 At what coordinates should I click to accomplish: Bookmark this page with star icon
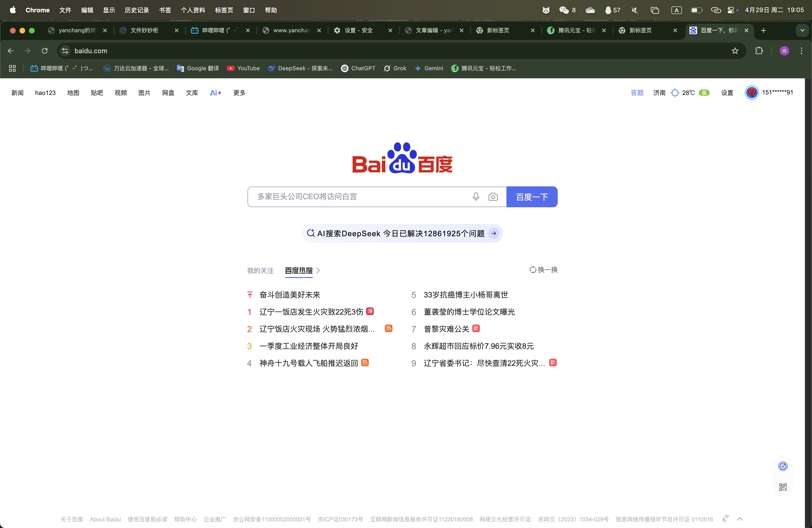click(735, 51)
